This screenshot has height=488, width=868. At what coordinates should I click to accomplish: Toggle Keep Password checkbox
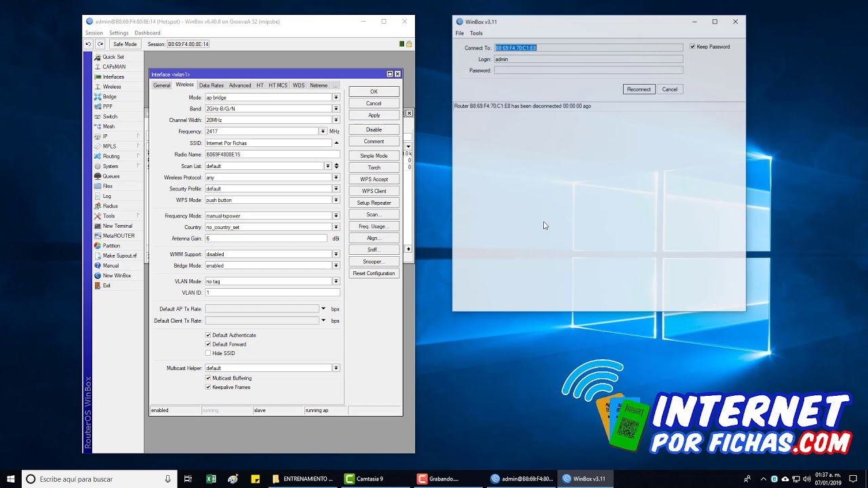tap(692, 47)
